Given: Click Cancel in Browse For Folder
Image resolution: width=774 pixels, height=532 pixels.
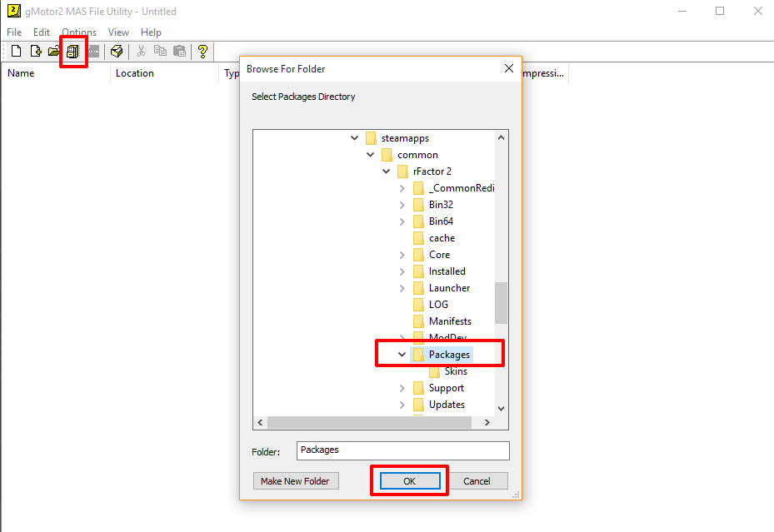Looking at the screenshot, I should 477,481.
